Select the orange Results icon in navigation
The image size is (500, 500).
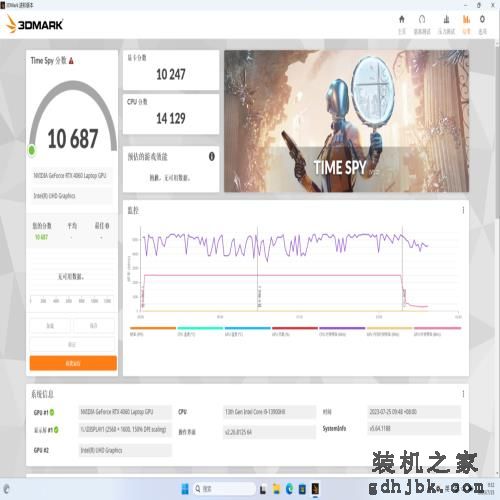point(466,20)
